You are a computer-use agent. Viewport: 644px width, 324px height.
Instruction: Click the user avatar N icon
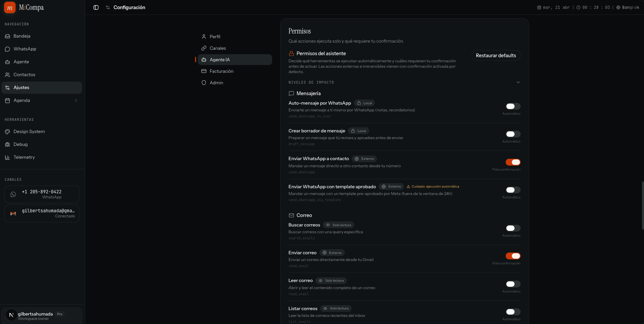[x=11, y=315]
